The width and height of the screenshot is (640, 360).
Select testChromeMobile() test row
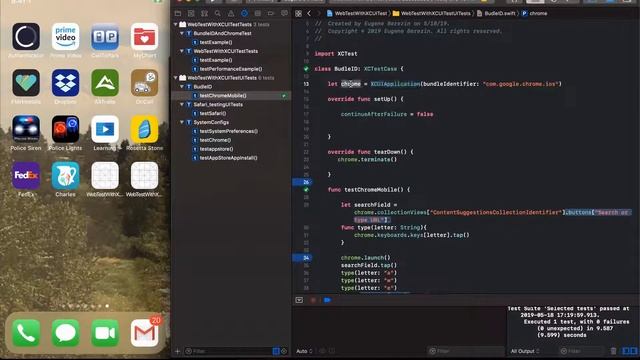coord(231,96)
